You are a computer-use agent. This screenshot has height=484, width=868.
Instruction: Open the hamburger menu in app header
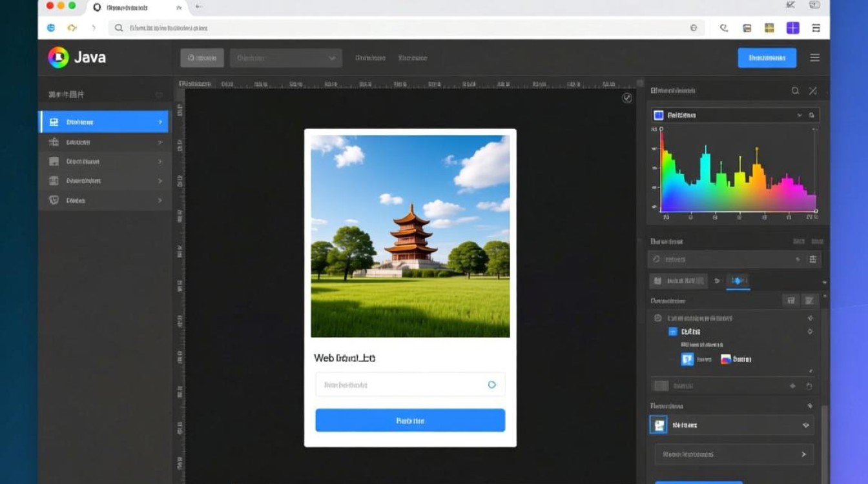pyautogui.click(x=814, y=57)
